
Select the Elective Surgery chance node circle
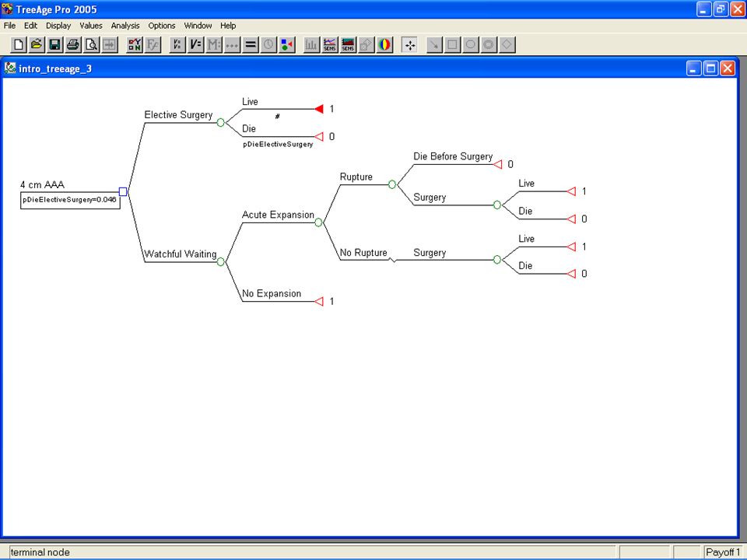(220, 123)
